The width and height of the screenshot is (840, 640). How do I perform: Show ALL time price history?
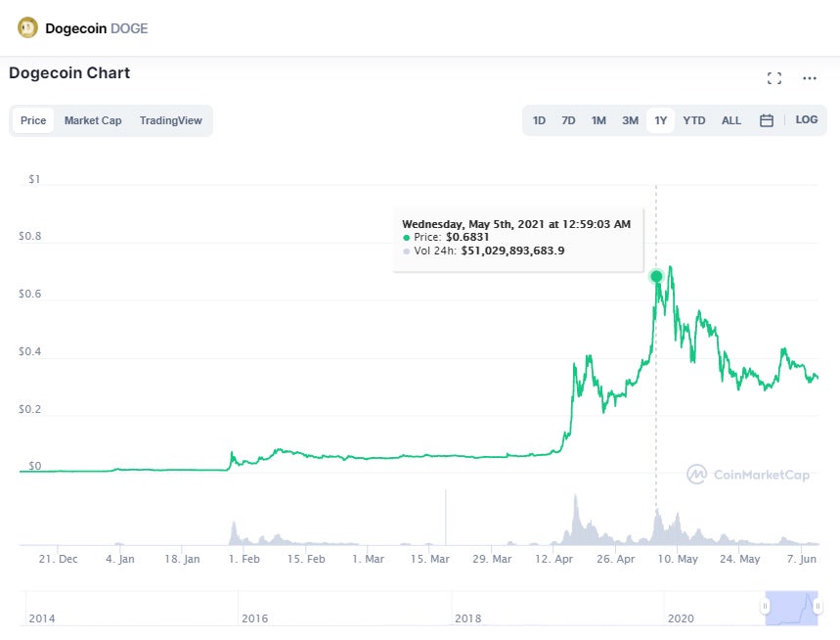pyautogui.click(x=731, y=120)
